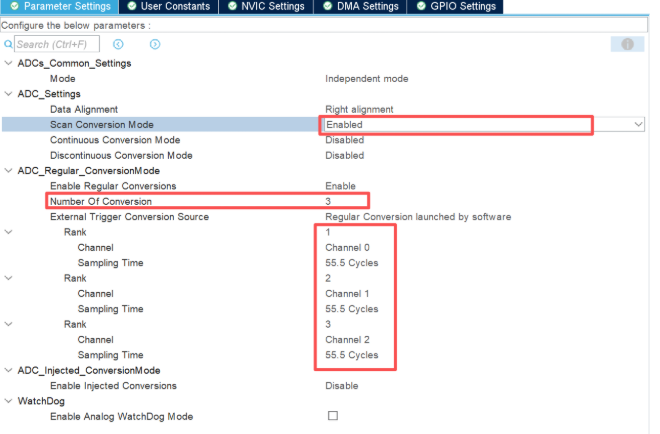Open the DMA Settings tab
The image size is (660, 434).
(360, 7)
